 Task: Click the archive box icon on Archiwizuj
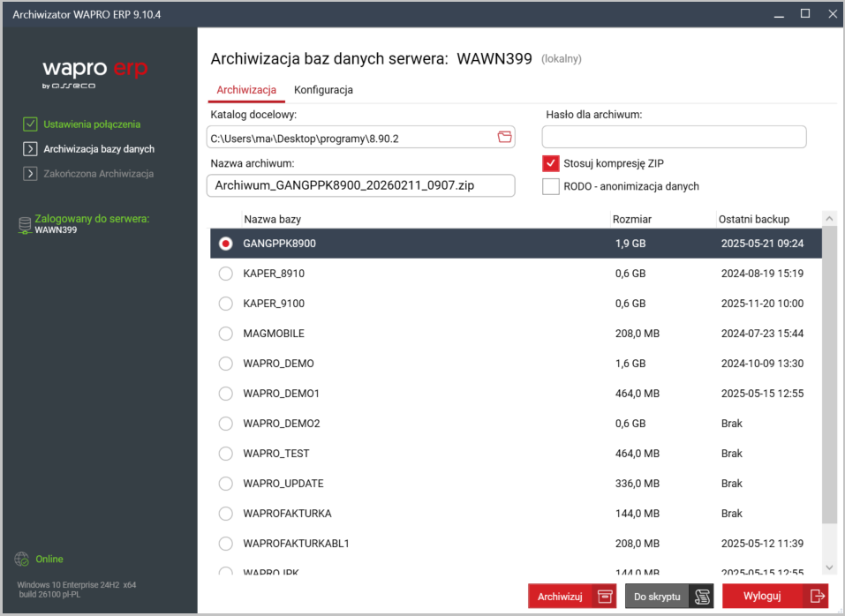(x=605, y=597)
